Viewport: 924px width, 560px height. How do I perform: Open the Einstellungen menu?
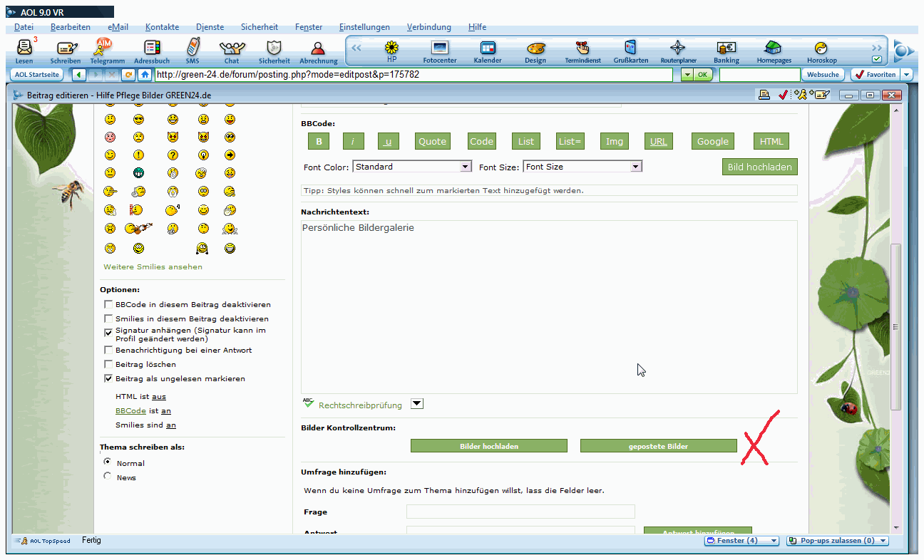click(364, 27)
